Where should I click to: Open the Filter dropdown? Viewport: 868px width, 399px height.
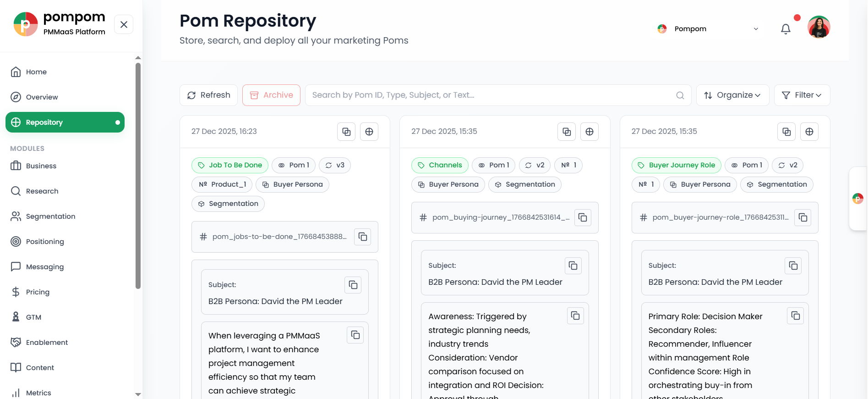pos(802,95)
